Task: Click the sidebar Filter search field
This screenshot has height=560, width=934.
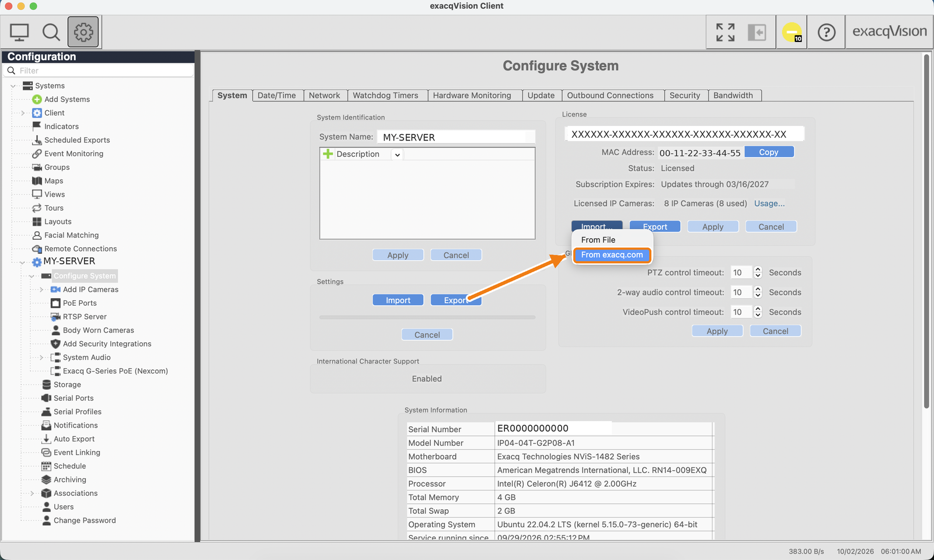Action: (99, 71)
